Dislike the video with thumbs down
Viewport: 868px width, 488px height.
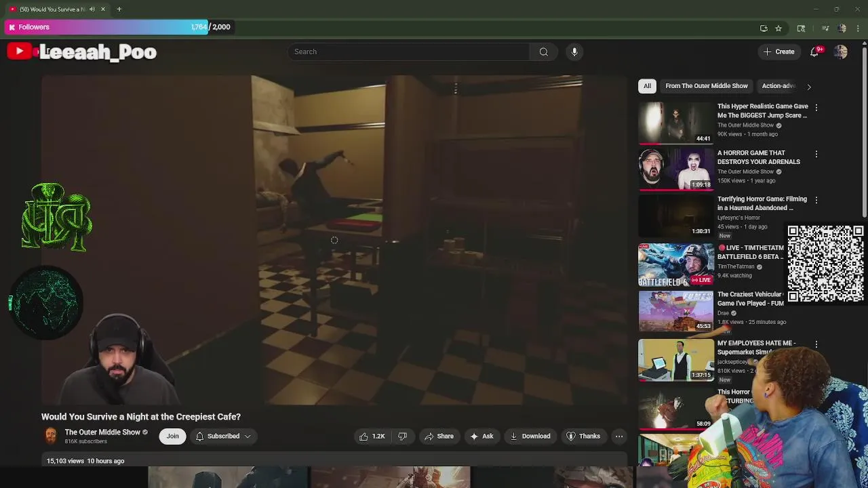point(402,436)
